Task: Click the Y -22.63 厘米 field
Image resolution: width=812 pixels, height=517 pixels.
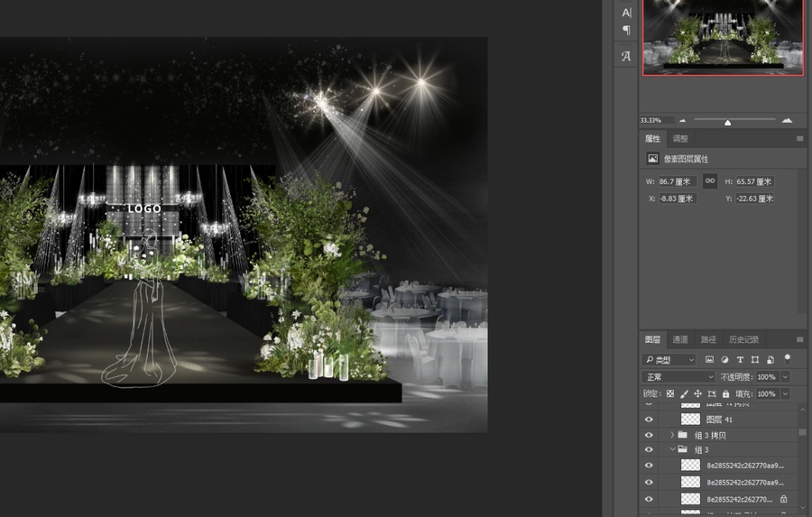Action: tap(754, 198)
